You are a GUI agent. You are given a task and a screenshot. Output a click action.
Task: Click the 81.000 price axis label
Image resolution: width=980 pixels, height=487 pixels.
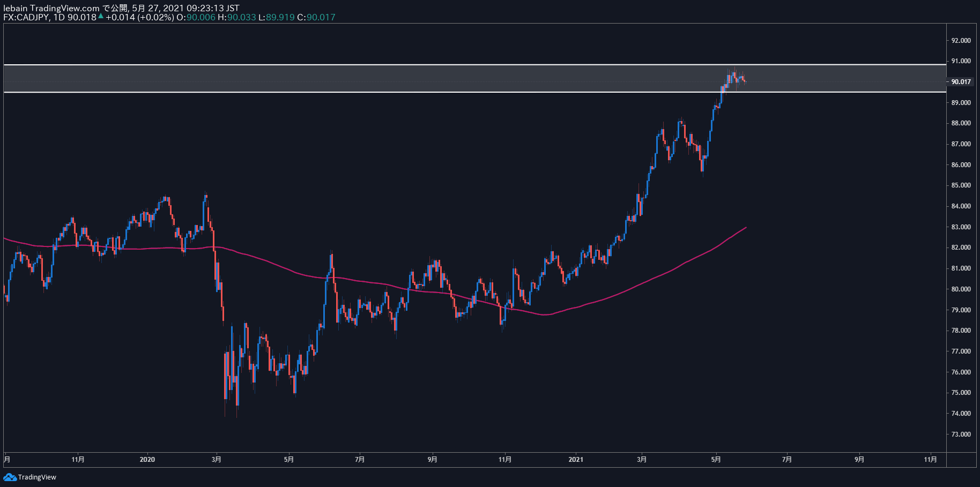pos(961,268)
